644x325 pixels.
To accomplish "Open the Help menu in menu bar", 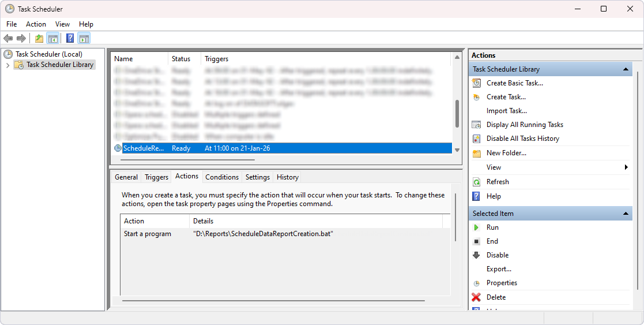I will (86, 24).
